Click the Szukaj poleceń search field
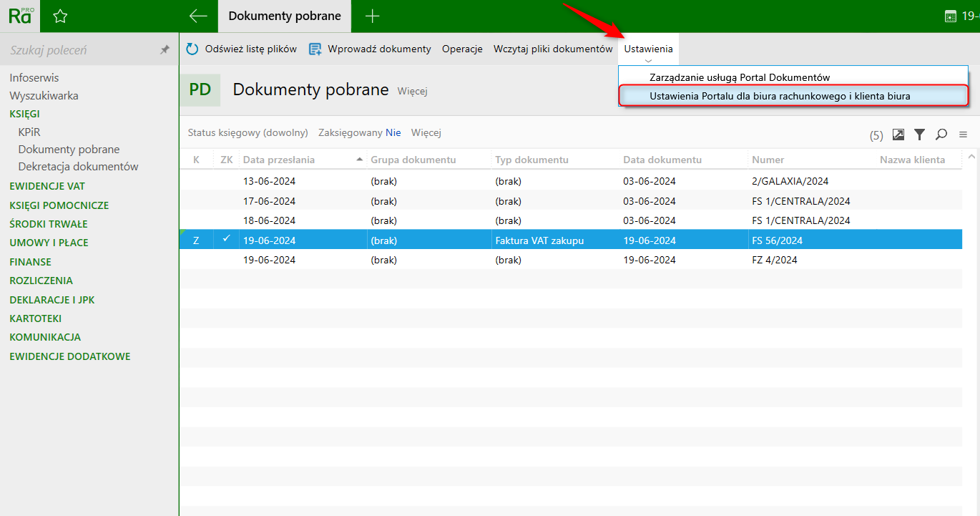This screenshot has width=980, height=516. (x=79, y=50)
